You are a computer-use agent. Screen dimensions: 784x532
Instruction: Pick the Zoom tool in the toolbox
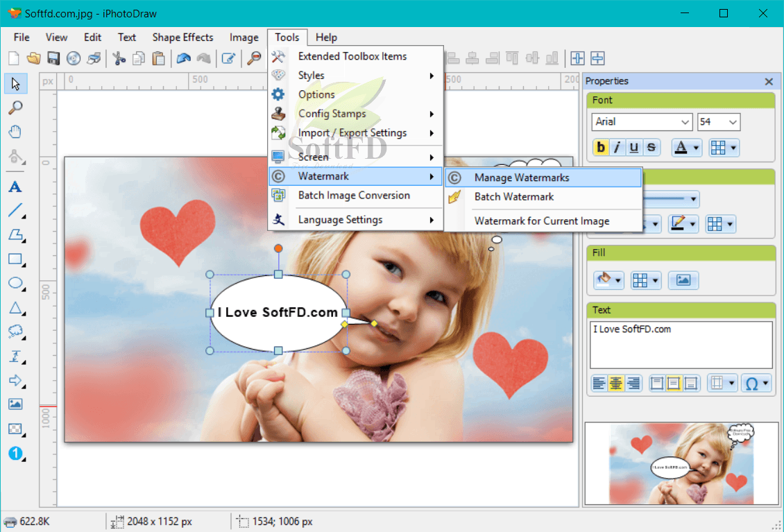(15, 108)
